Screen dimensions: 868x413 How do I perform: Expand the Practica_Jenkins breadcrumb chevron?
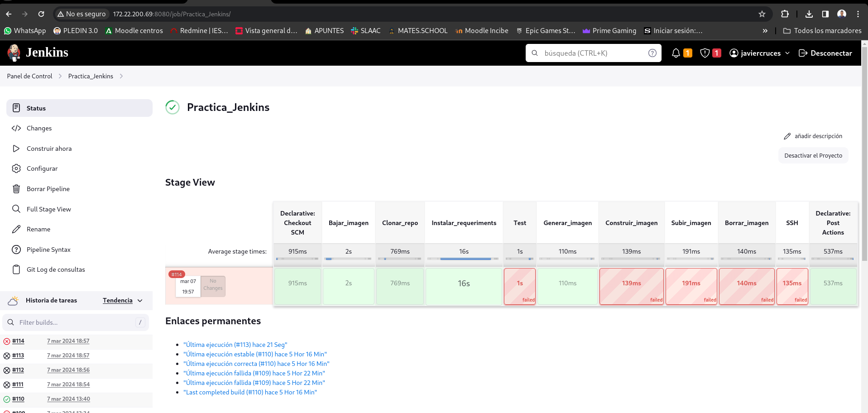coord(121,76)
